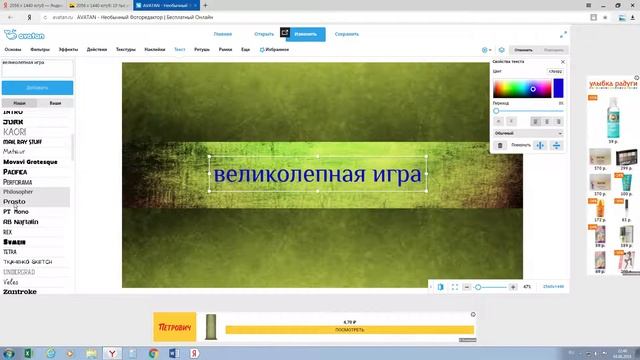Open the Еще menu

245,49
